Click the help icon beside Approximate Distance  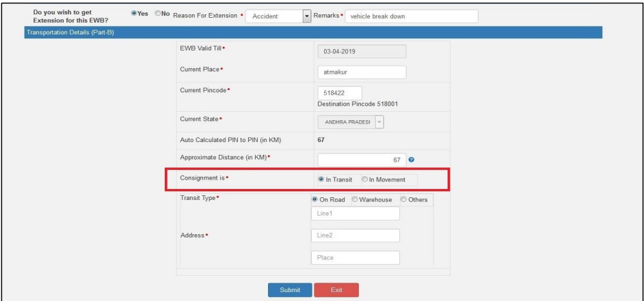[x=412, y=159]
